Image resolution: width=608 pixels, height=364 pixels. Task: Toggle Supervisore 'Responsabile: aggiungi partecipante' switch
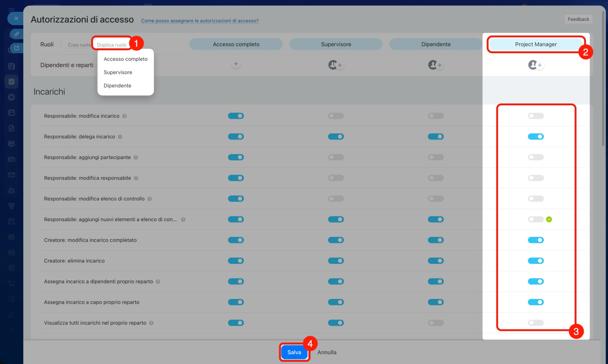[336, 157]
